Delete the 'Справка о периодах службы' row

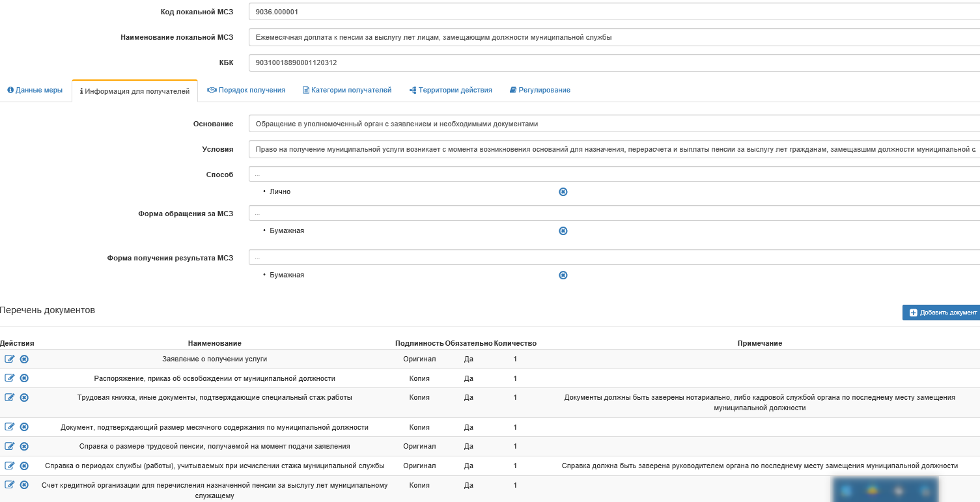24,466
